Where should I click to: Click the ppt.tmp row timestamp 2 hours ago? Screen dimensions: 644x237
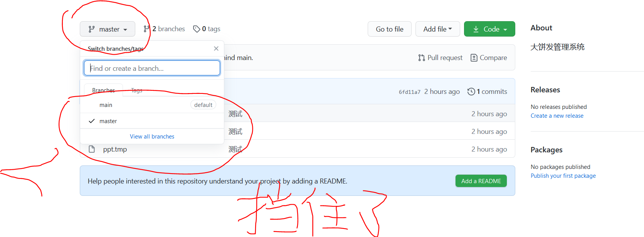(489, 149)
